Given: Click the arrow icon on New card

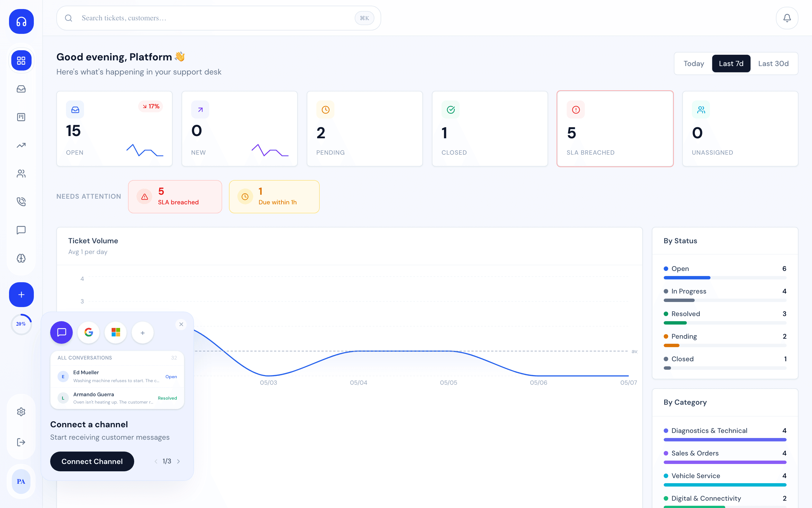Looking at the screenshot, I should (x=200, y=110).
